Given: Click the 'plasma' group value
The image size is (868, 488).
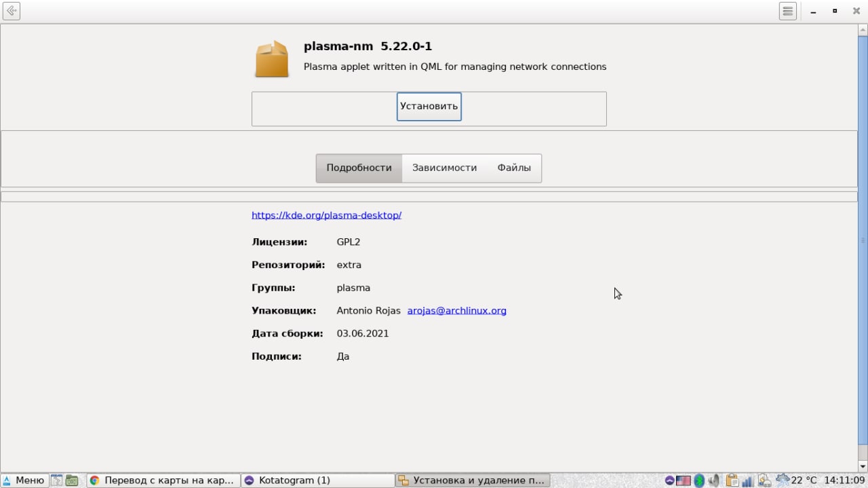Looking at the screenshot, I should click(x=353, y=288).
